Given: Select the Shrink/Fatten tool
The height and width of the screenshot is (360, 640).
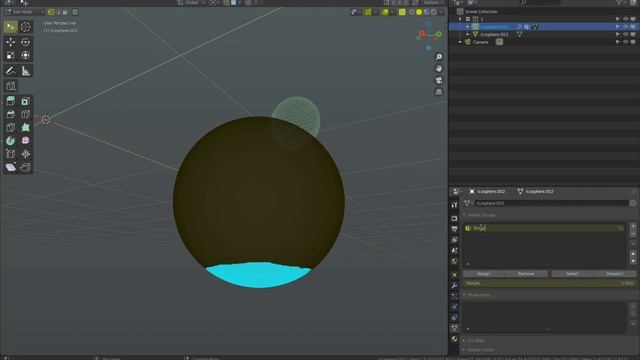Looking at the screenshot, I should click(25, 154).
